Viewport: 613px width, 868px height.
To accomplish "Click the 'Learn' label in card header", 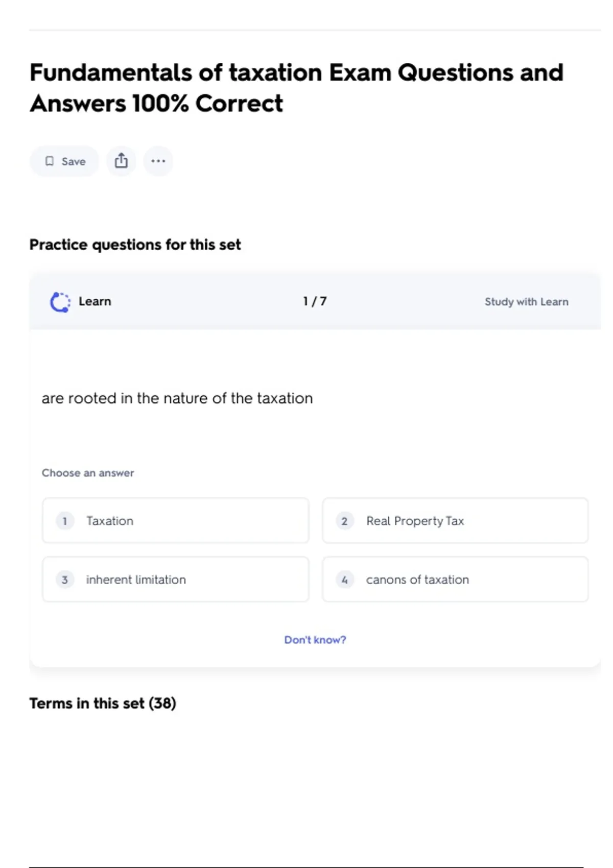I will 95,301.
